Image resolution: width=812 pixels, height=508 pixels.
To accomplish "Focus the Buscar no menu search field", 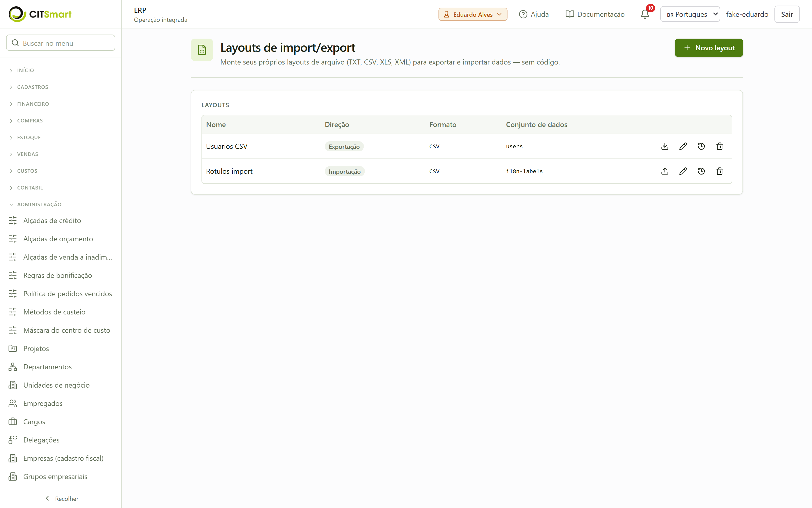I will tap(61, 43).
